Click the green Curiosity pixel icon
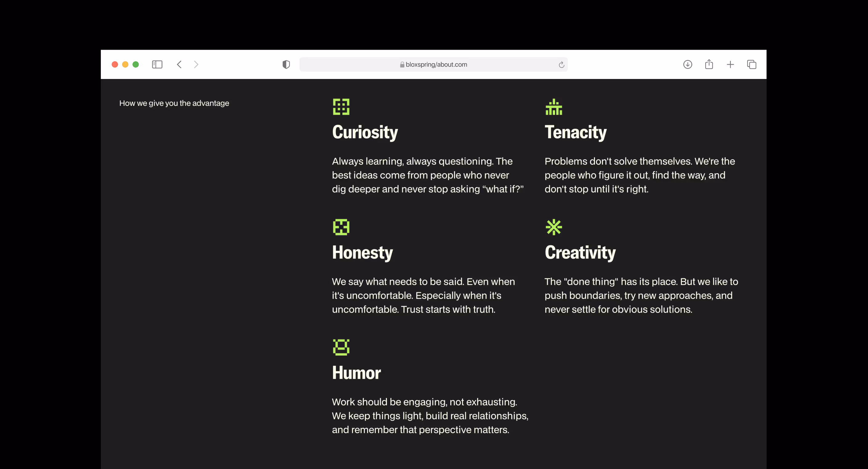This screenshot has height=469, width=868. [341, 107]
